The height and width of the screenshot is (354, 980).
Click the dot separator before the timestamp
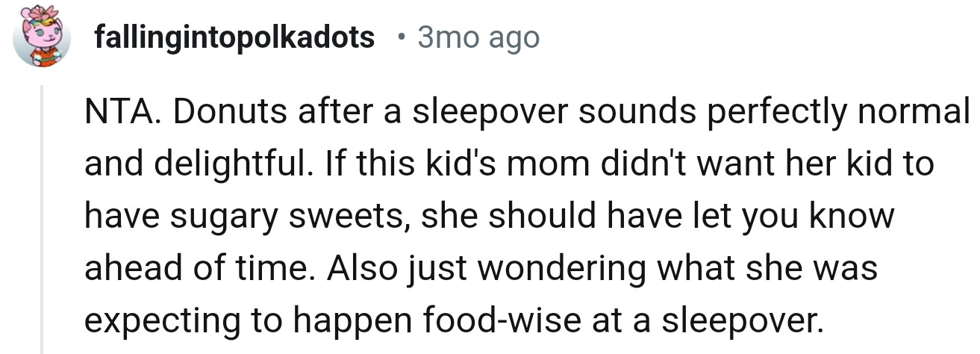(403, 37)
